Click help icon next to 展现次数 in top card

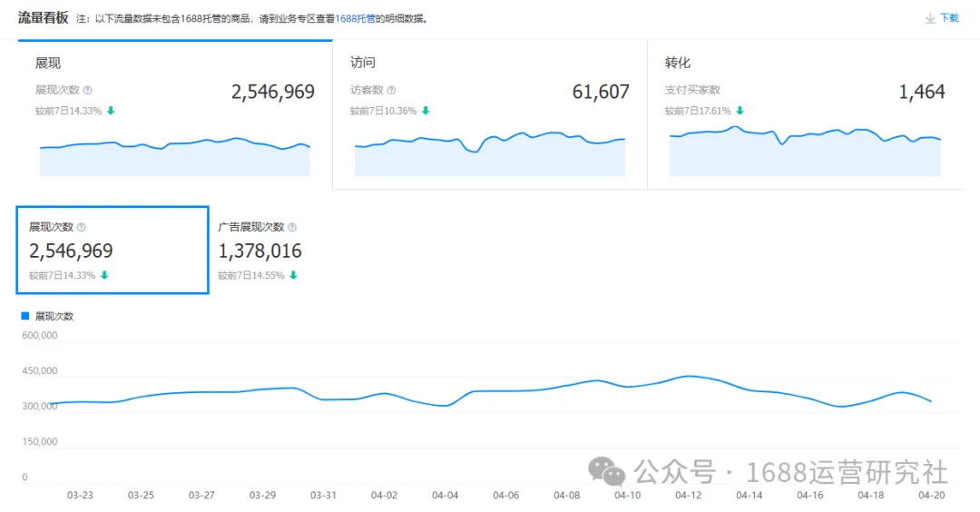pyautogui.click(x=87, y=90)
